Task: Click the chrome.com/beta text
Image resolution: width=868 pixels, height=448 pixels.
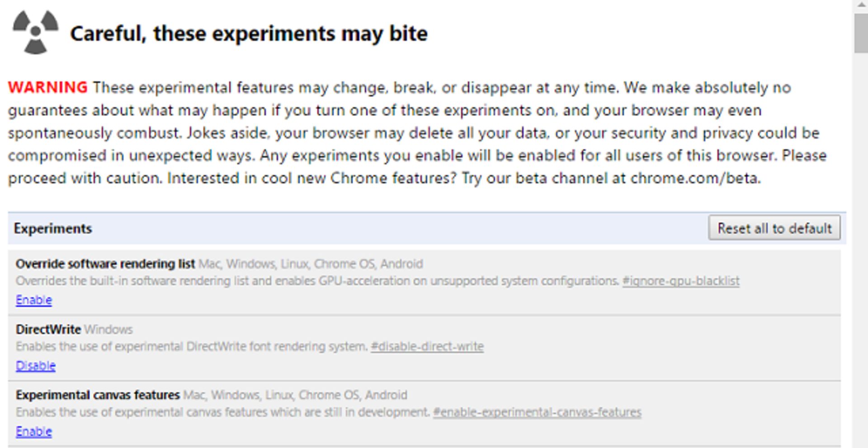Action: point(694,178)
